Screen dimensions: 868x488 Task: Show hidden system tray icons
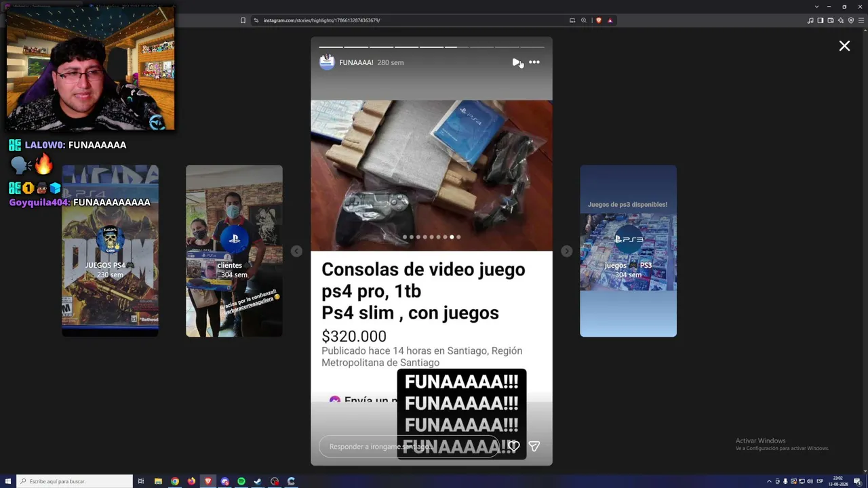coord(769,481)
